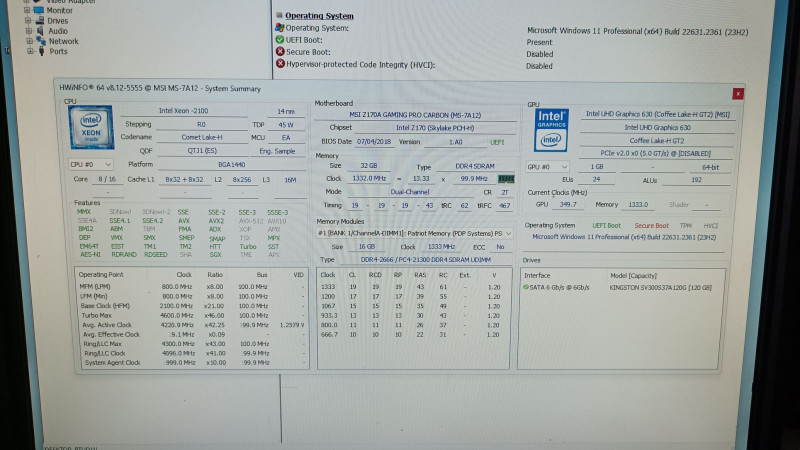Click the Secure Boot red cross icon
Image resolution: width=800 pixels, height=450 pixels.
pos(280,52)
